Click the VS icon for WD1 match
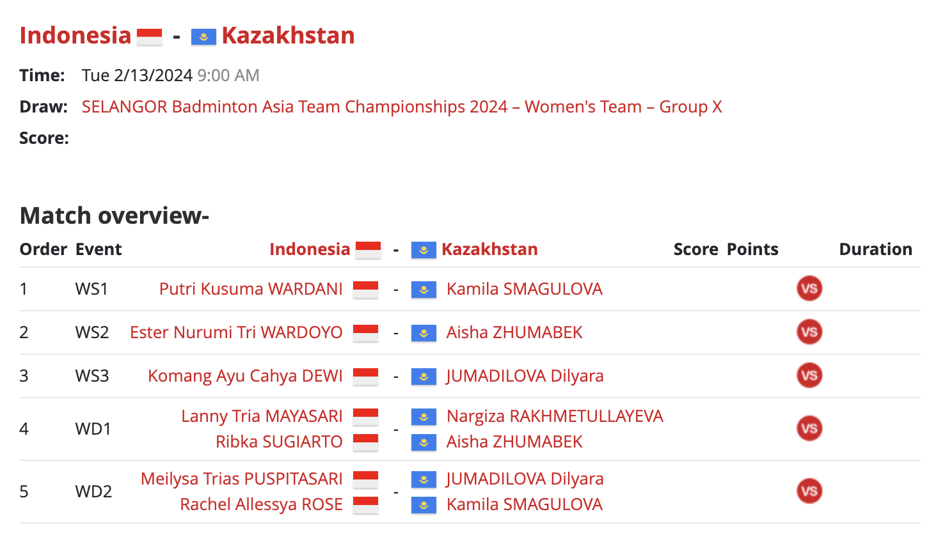Viewport: 952px width, 560px height. 809,428
